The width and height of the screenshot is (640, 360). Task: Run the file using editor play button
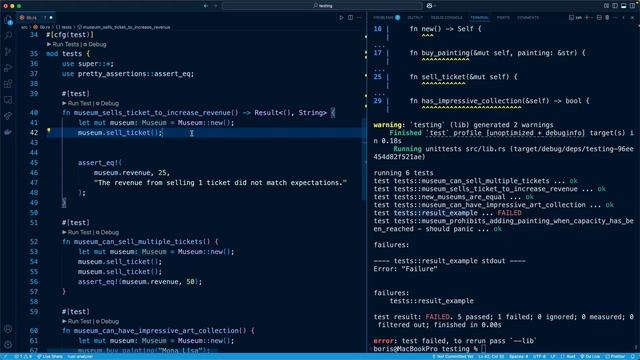(x=341, y=18)
